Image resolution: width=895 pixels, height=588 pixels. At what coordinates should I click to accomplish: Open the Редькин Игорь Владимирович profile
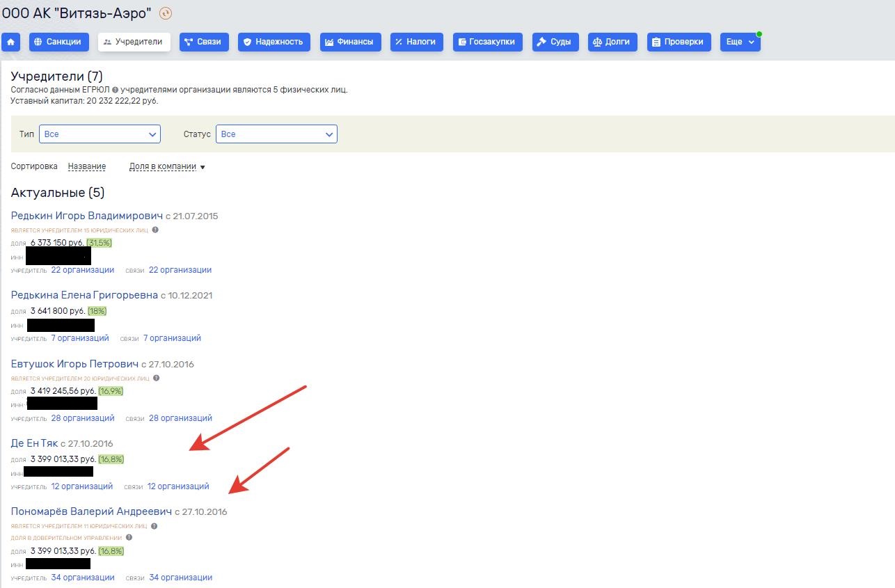87,216
